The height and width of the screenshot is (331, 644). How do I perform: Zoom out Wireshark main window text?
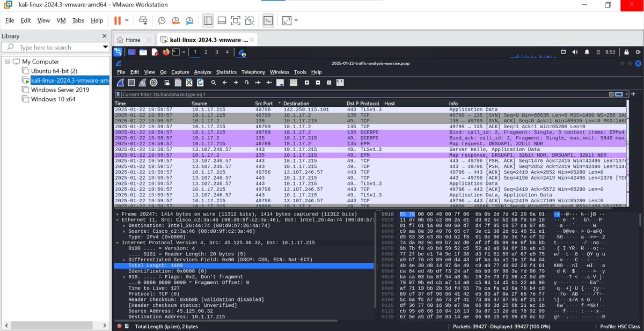(318, 83)
